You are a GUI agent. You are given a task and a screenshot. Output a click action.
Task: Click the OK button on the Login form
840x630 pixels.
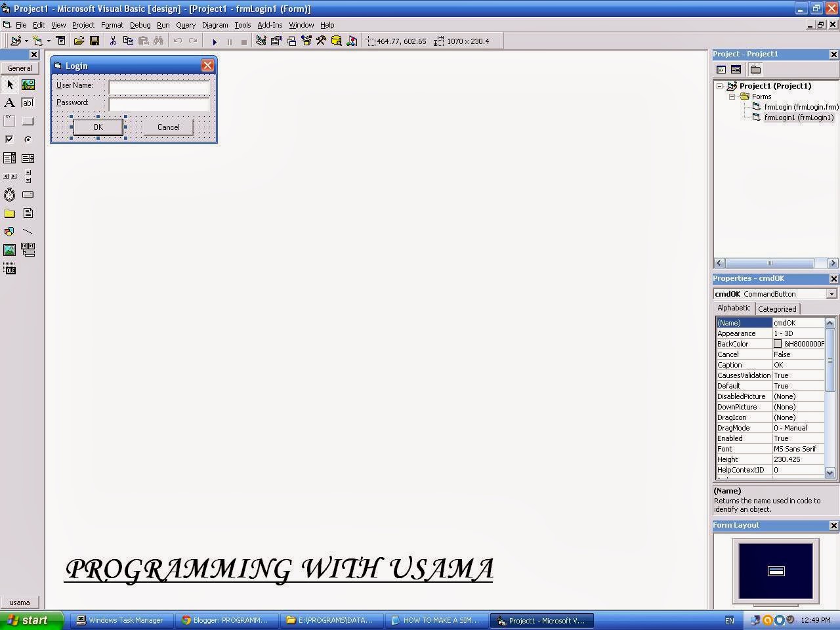[x=98, y=127]
